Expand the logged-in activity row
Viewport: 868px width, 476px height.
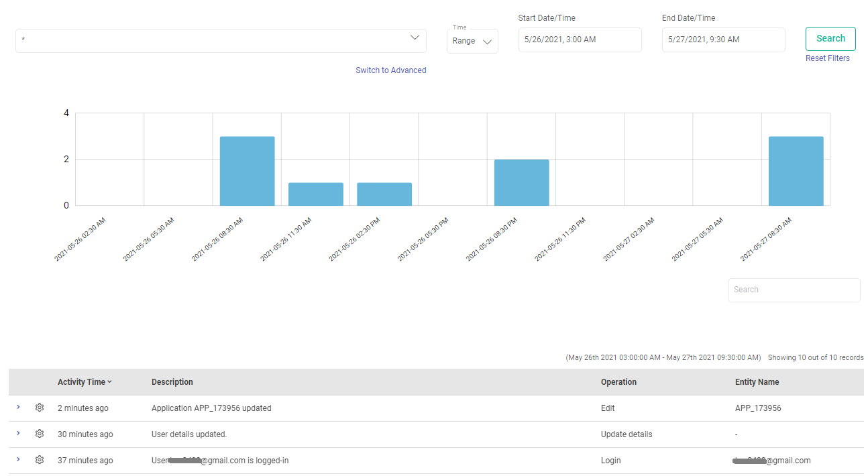(x=18, y=459)
